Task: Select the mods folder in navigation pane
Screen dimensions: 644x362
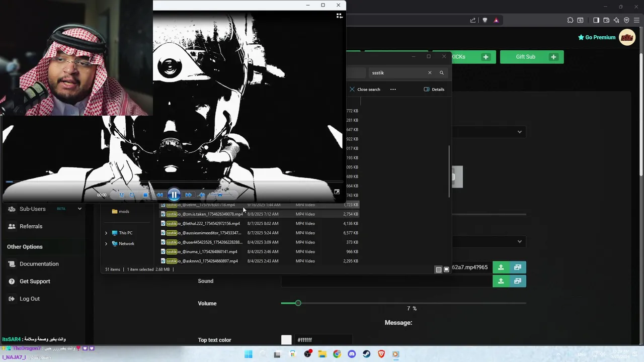Action: (121, 212)
